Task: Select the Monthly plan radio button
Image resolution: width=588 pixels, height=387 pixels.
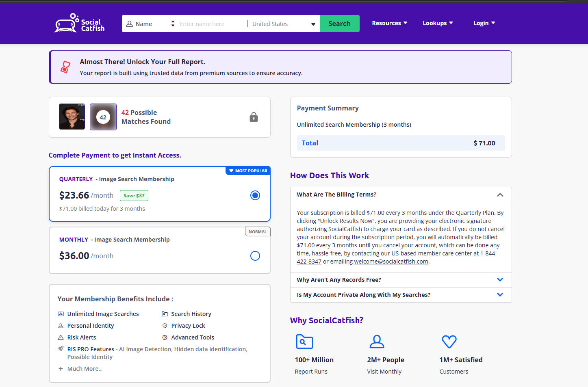Action: coord(255,256)
